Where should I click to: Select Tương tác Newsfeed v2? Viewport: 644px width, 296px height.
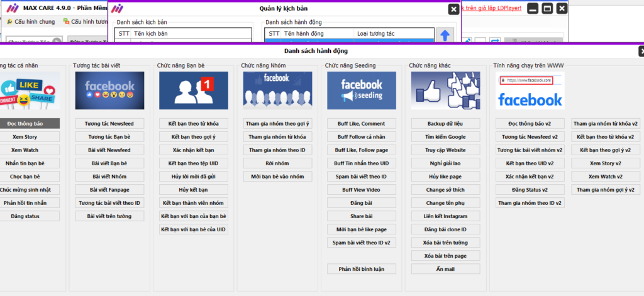[530, 137]
